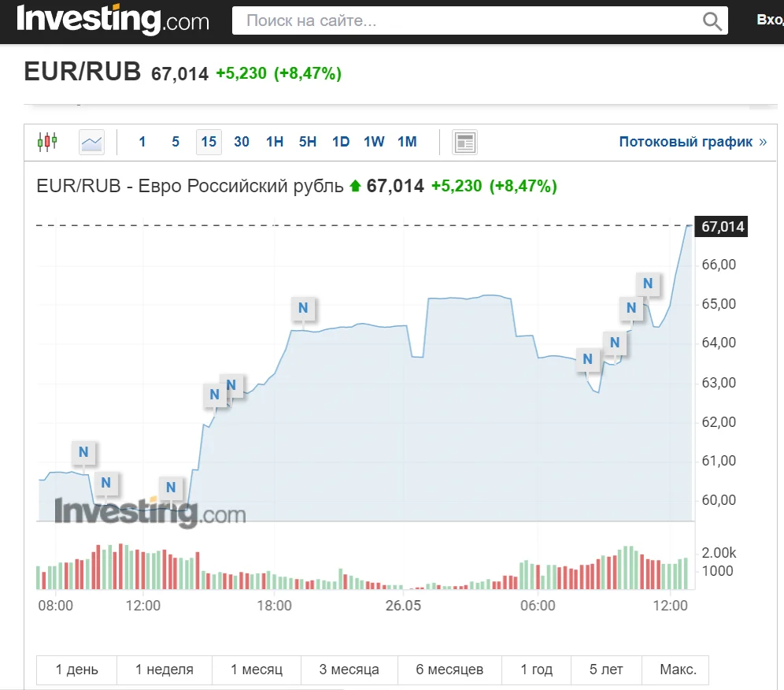
Task: Click the search magnifier icon
Action: coord(712,21)
